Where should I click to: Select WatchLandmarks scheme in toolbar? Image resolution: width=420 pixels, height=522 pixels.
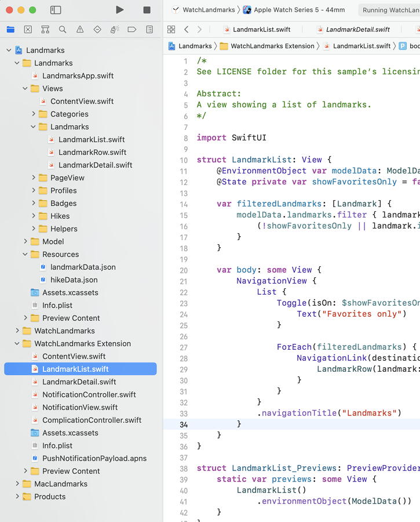205,10
